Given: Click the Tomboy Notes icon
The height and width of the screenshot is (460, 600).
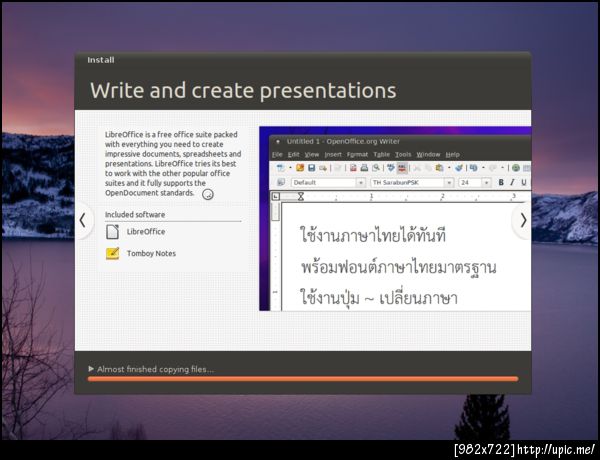Looking at the screenshot, I should pyautogui.click(x=112, y=253).
